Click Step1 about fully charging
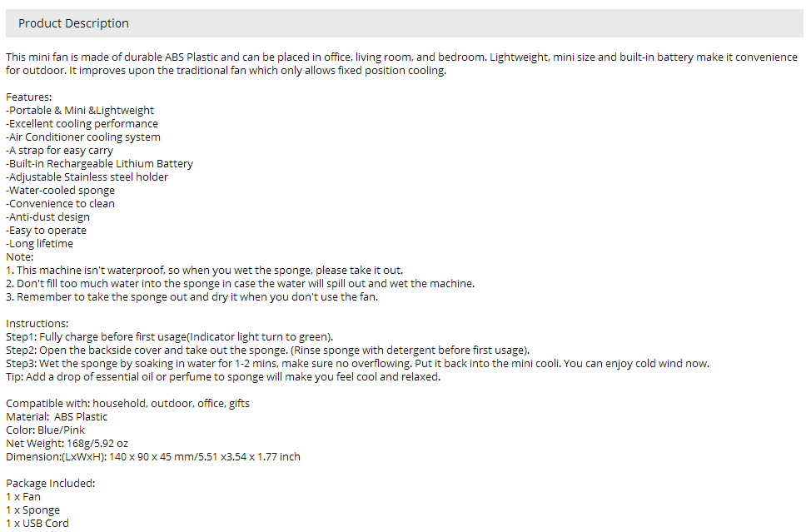Image resolution: width=811 pixels, height=532 pixels. [x=169, y=337]
